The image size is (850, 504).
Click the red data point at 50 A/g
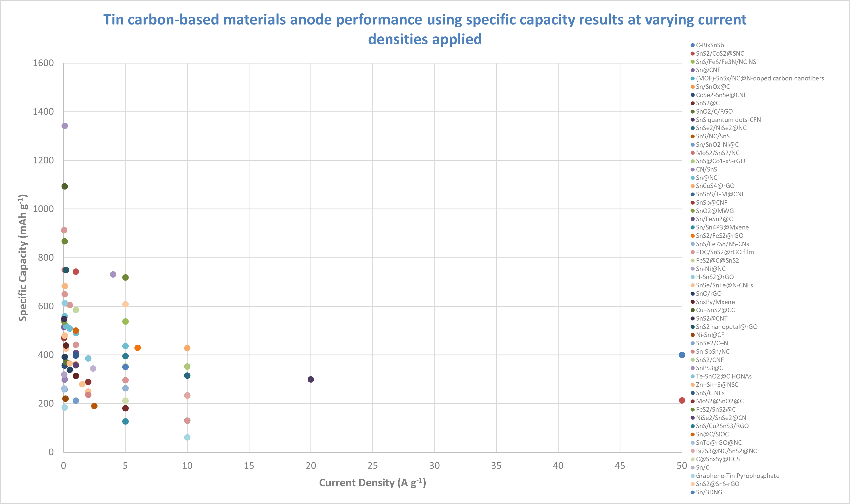[682, 401]
